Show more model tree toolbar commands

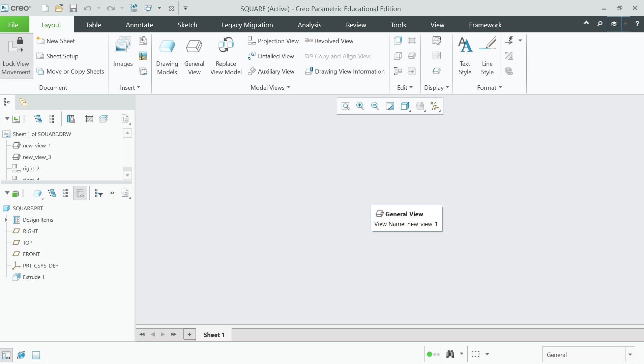point(112,193)
